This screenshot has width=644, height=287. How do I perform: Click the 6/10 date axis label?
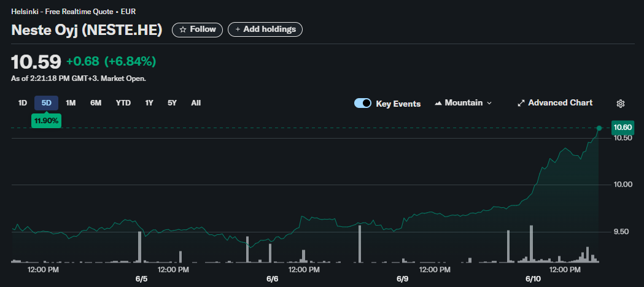point(533,279)
